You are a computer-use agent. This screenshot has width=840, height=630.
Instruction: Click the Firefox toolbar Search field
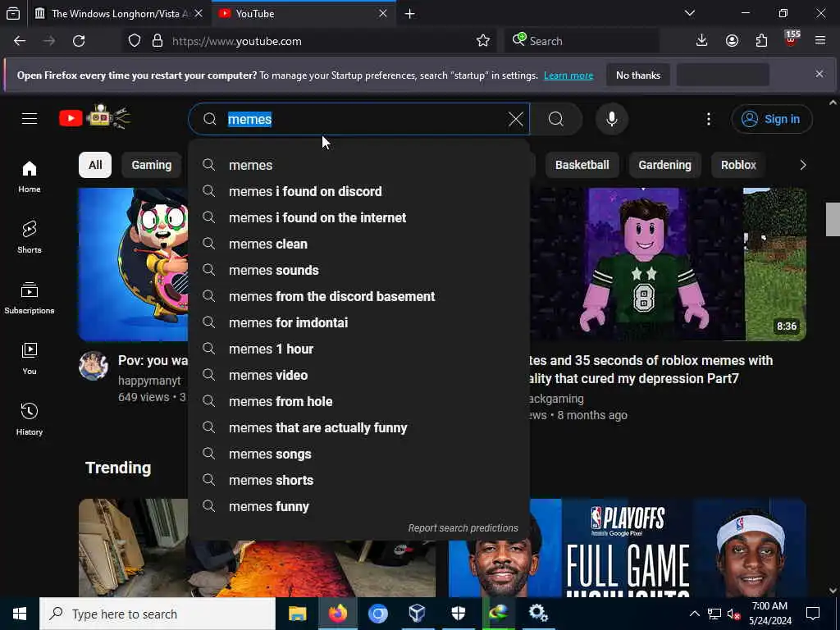pos(582,41)
